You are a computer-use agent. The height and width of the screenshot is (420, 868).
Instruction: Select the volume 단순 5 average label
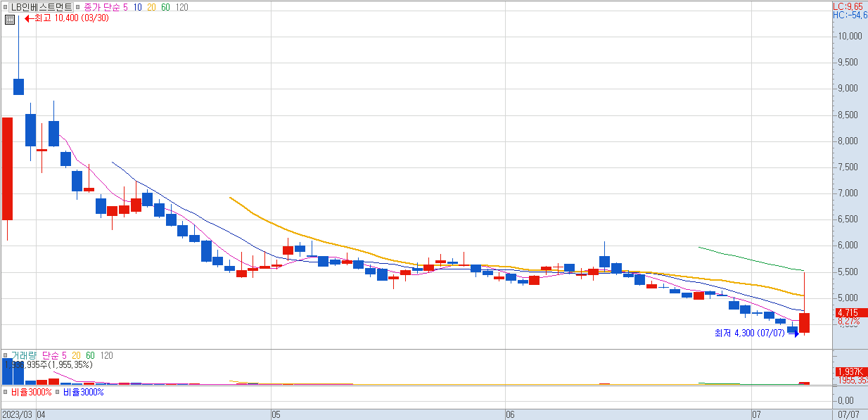[x=53, y=356]
